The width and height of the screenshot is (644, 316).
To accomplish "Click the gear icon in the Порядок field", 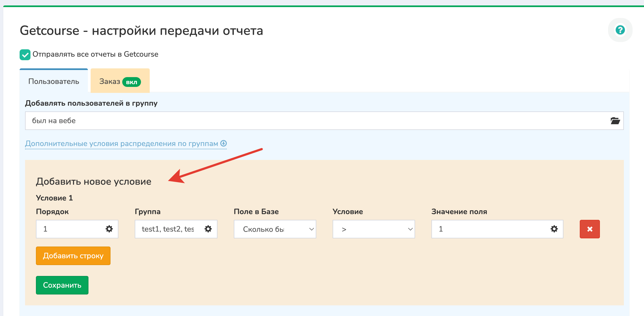I will (x=109, y=229).
